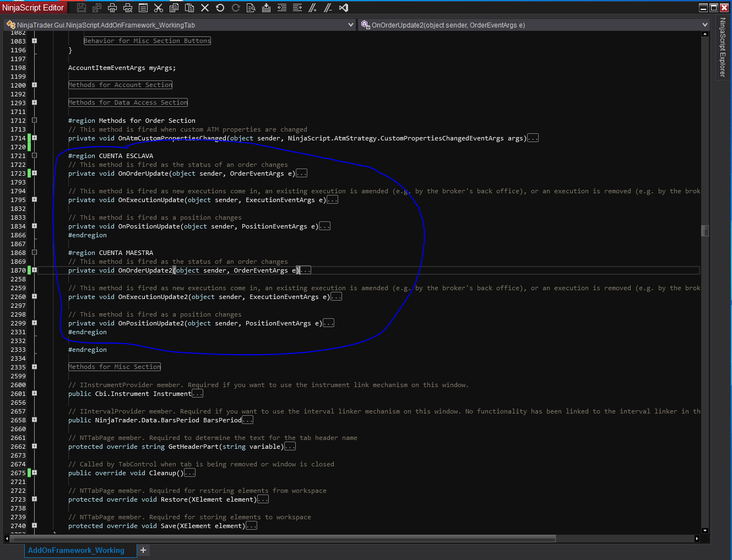This screenshot has height=560, width=732.
Task: Click the Increase Indent icon
Action: click(x=297, y=8)
